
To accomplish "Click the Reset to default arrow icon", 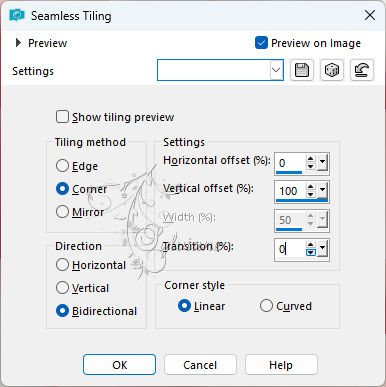I will [x=362, y=70].
